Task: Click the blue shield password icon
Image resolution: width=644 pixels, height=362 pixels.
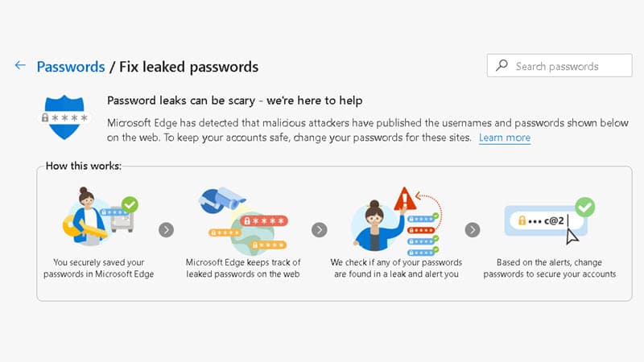Action: pos(64,117)
